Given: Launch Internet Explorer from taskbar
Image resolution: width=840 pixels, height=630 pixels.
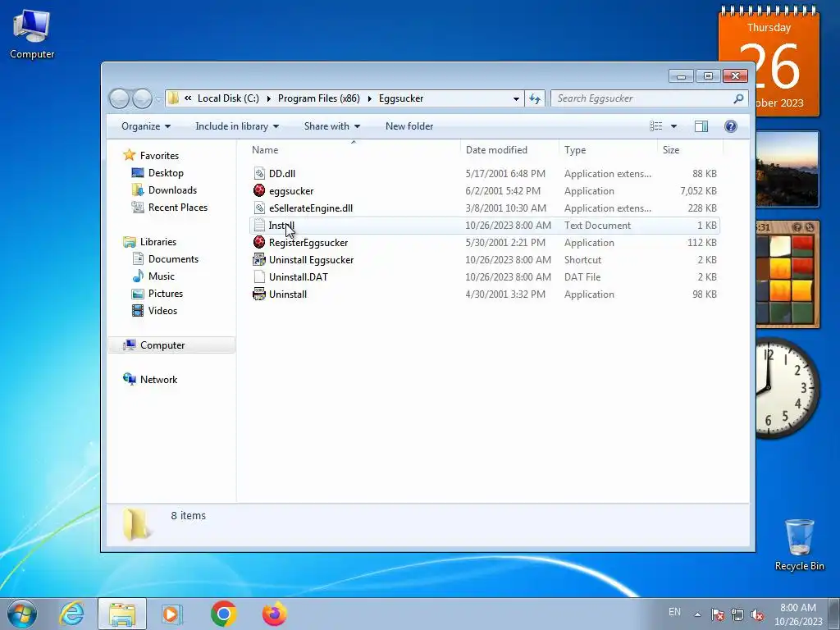Looking at the screenshot, I should 72,614.
